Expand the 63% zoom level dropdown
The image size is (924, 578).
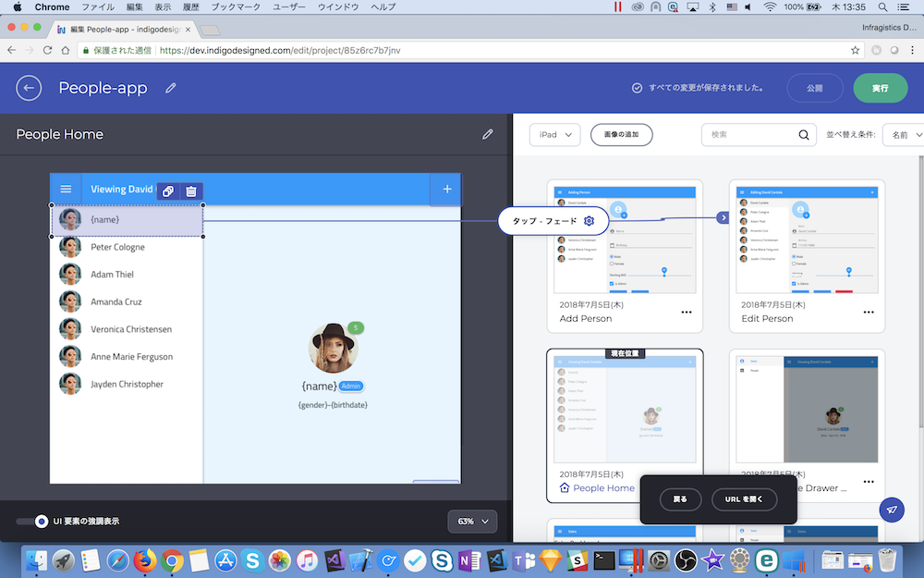[473, 522]
